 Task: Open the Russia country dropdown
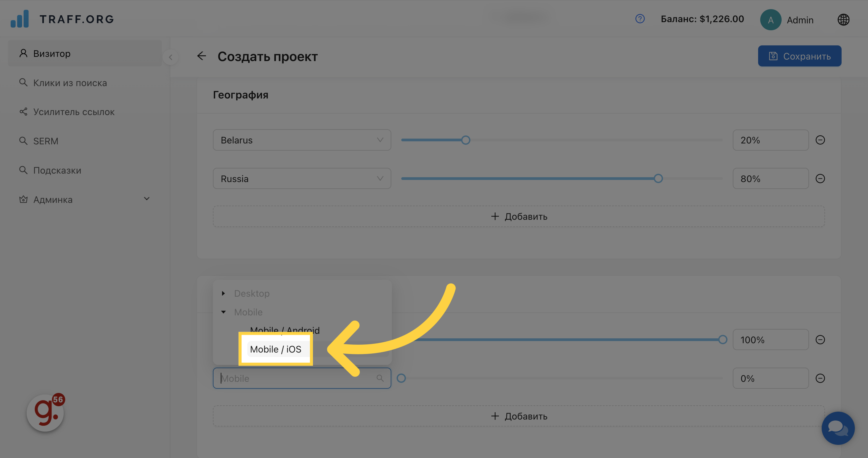[x=302, y=178]
